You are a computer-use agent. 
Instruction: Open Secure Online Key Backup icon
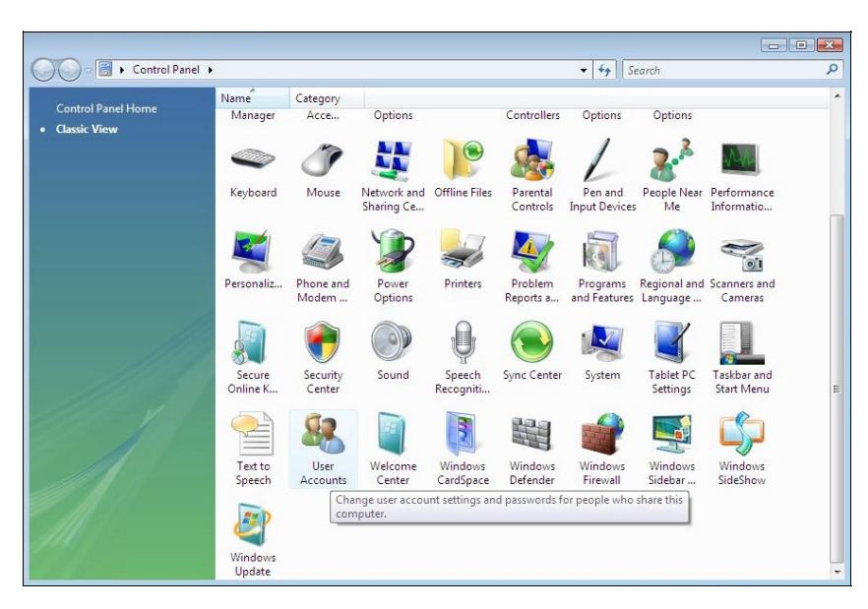pyautogui.click(x=253, y=359)
